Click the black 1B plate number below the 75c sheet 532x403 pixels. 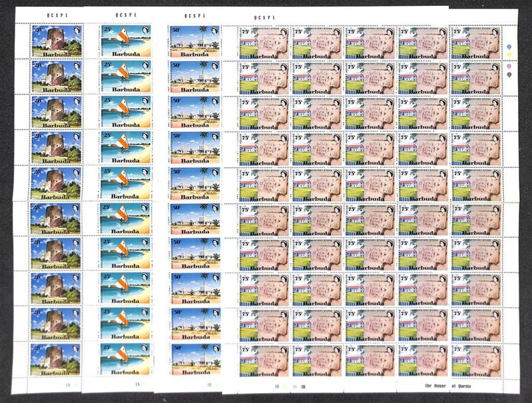[304, 386]
